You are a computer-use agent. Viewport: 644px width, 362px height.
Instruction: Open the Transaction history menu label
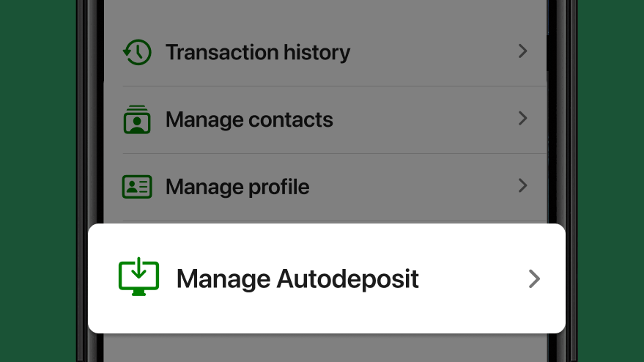click(258, 52)
